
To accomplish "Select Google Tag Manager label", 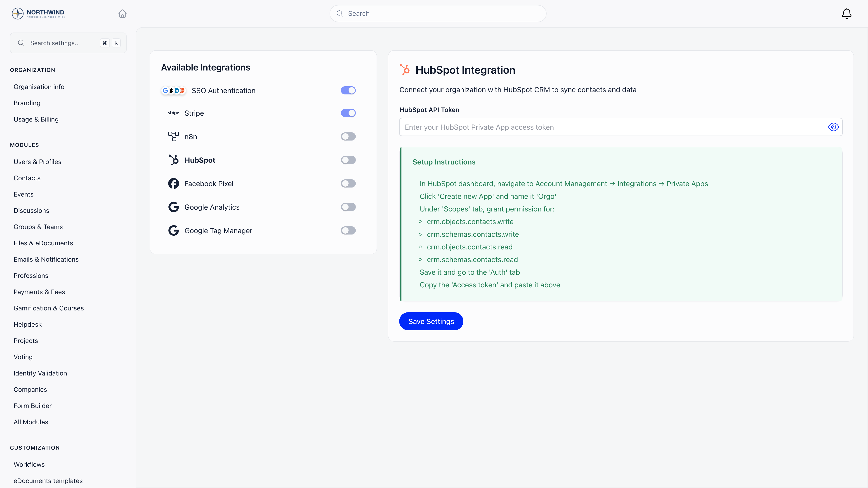I will [218, 231].
